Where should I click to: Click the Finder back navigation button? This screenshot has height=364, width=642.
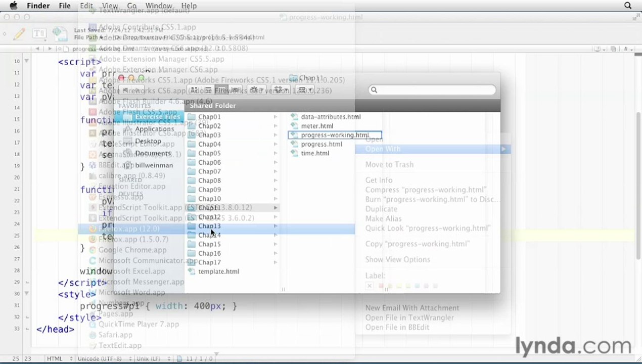click(x=125, y=90)
